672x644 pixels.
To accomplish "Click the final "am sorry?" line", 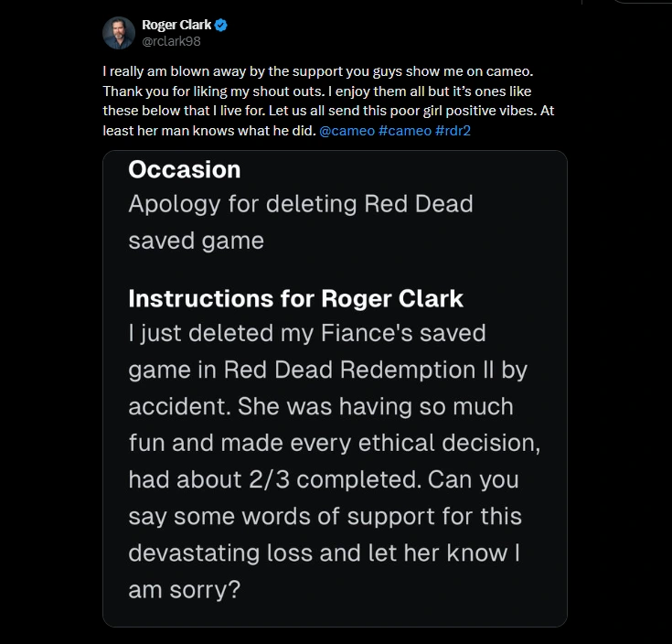I will pos(184,590).
